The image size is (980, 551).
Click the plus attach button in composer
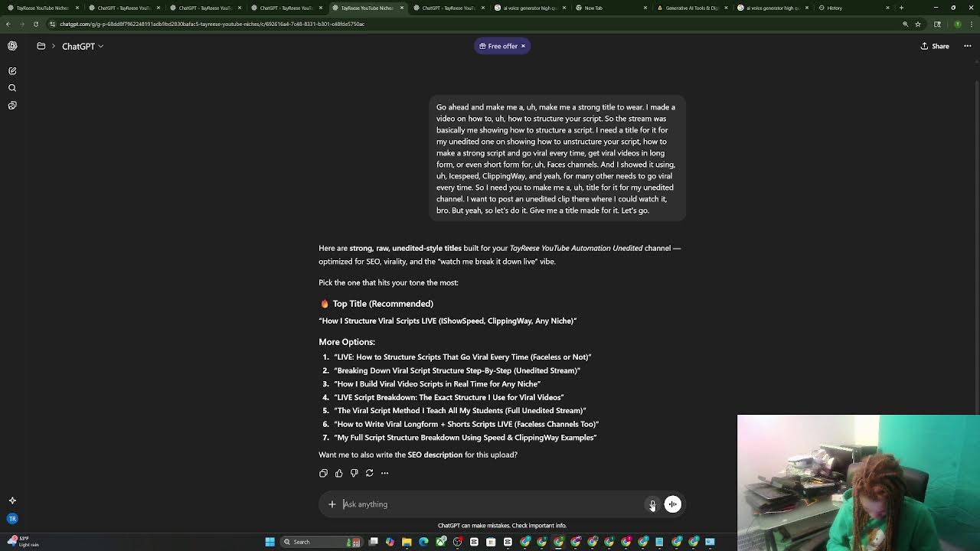click(332, 504)
